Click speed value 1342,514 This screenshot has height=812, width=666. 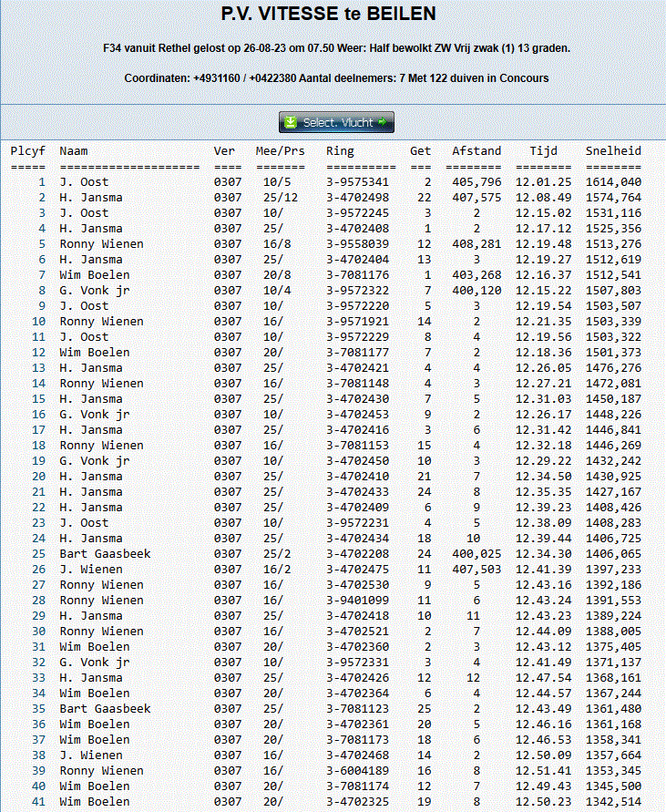coord(614,802)
